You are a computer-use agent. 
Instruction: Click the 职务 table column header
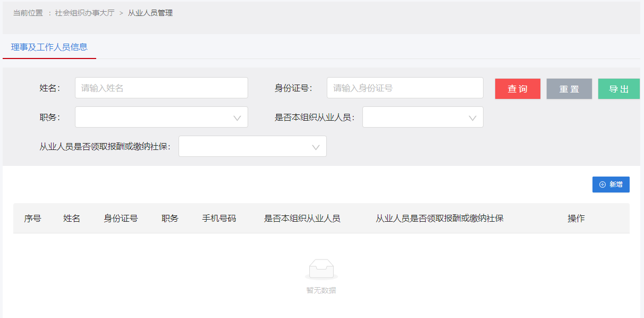[x=170, y=219]
